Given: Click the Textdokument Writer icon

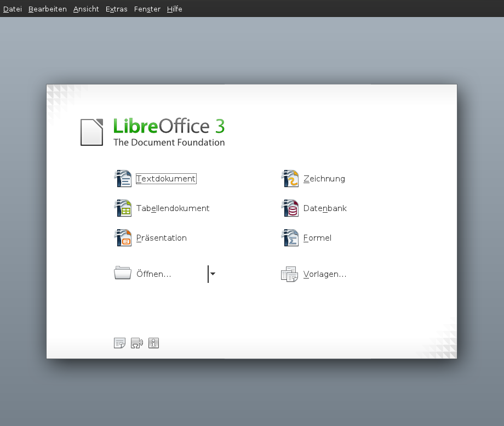Looking at the screenshot, I should coord(123,179).
